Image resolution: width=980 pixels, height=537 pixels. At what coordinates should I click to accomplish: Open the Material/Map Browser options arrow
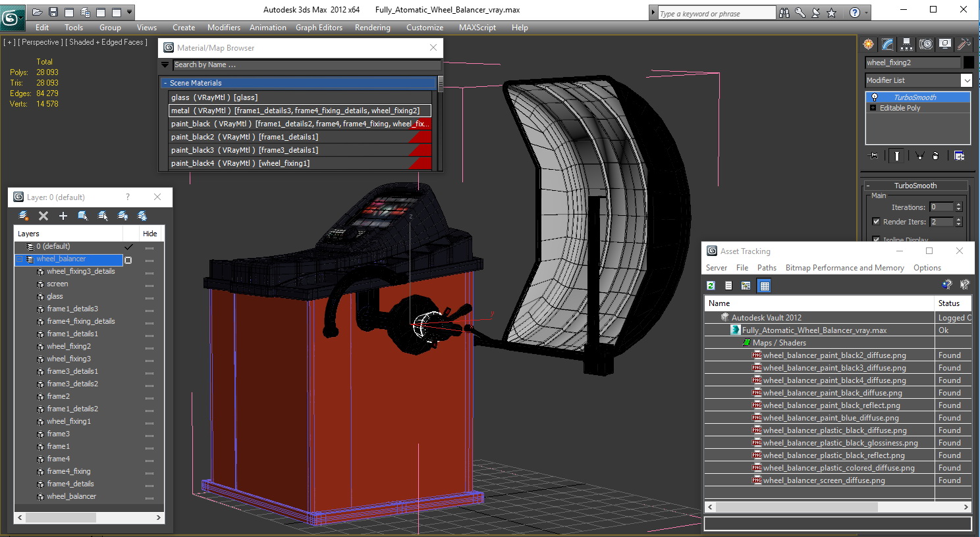click(165, 65)
